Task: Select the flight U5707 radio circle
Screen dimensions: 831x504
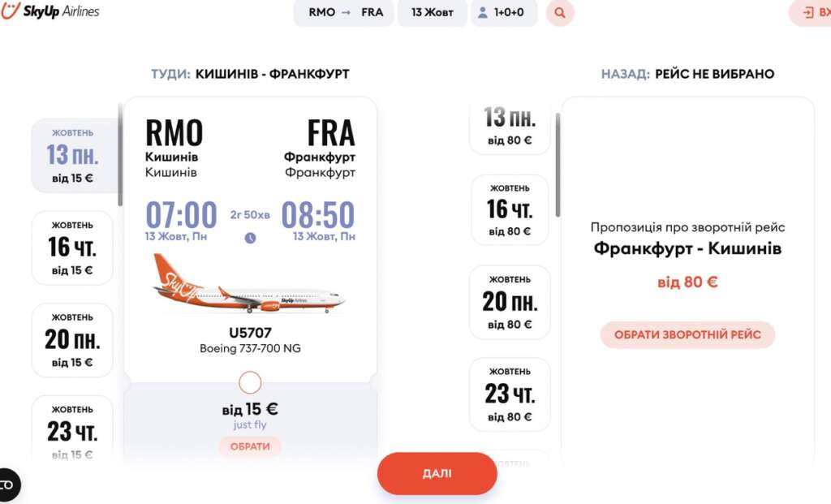Action: tap(250, 382)
